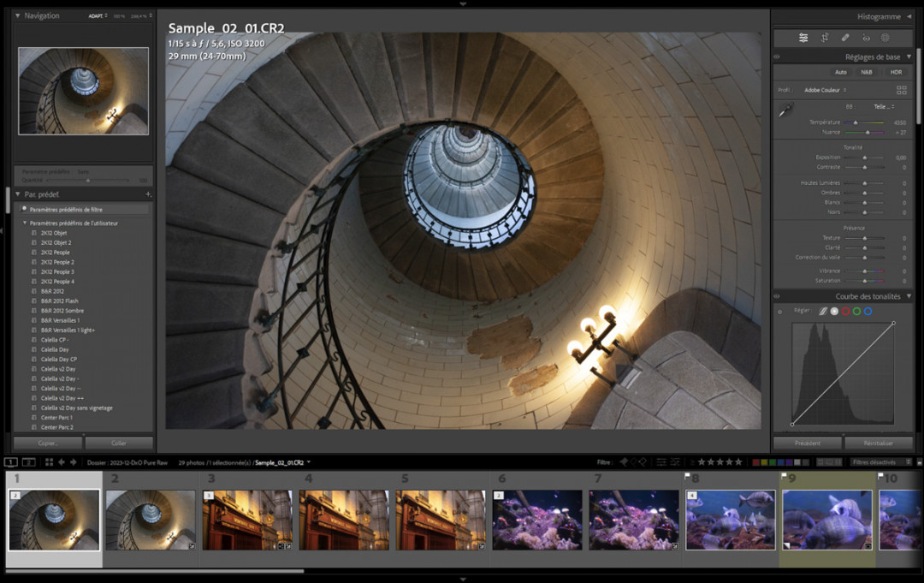Click the Coller button
The height and width of the screenshot is (583, 924).
click(x=119, y=443)
